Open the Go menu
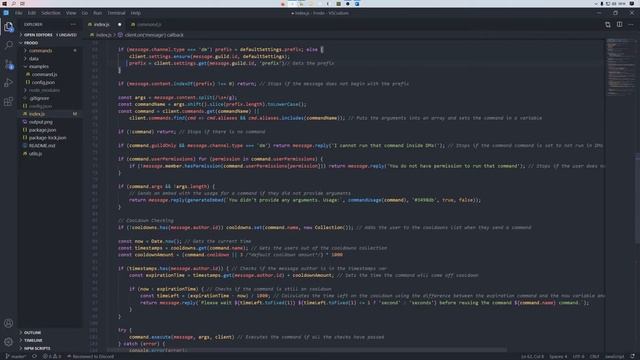This screenshot has width=640, height=360. (84, 13)
